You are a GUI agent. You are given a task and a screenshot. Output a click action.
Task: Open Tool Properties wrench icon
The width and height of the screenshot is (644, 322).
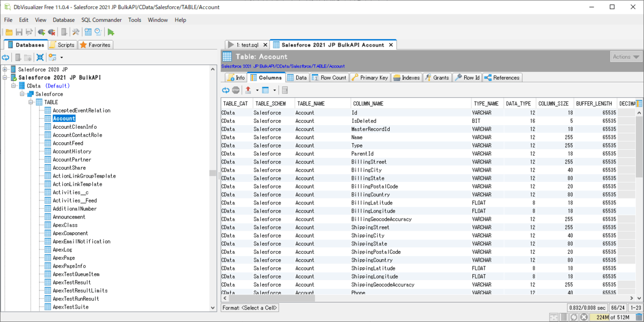pyautogui.click(x=76, y=32)
